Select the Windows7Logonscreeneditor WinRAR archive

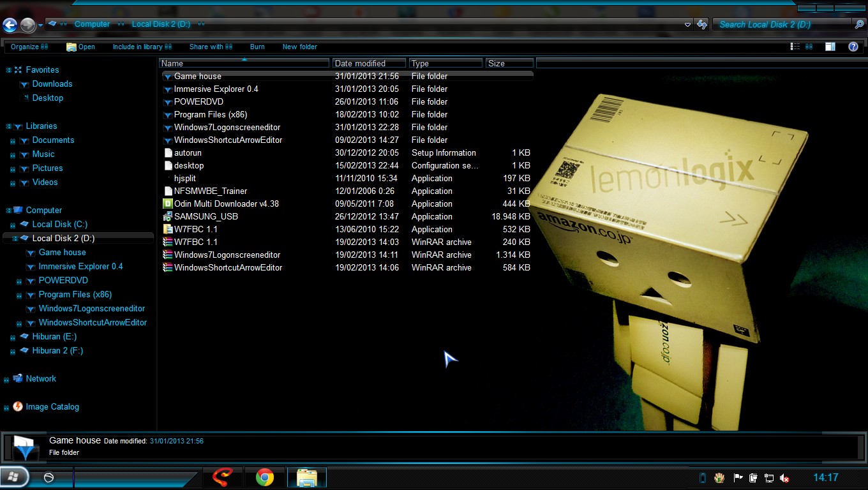click(x=227, y=255)
